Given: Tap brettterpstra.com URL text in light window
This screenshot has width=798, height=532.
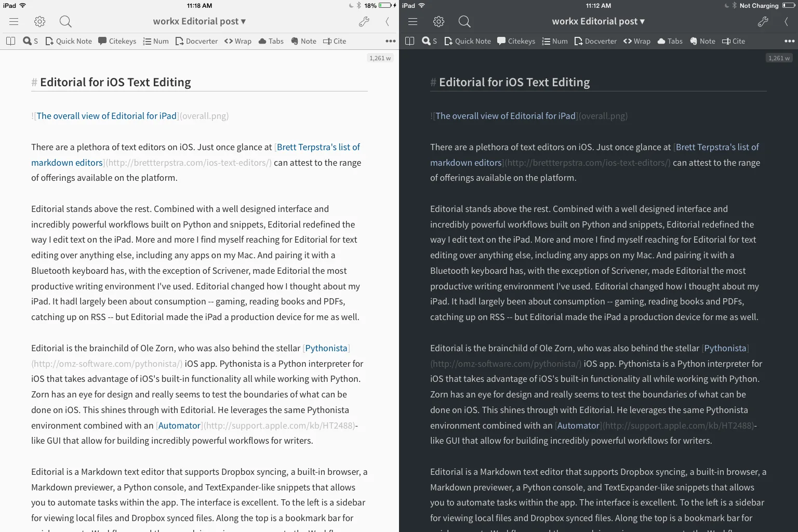Looking at the screenshot, I should point(188,163).
